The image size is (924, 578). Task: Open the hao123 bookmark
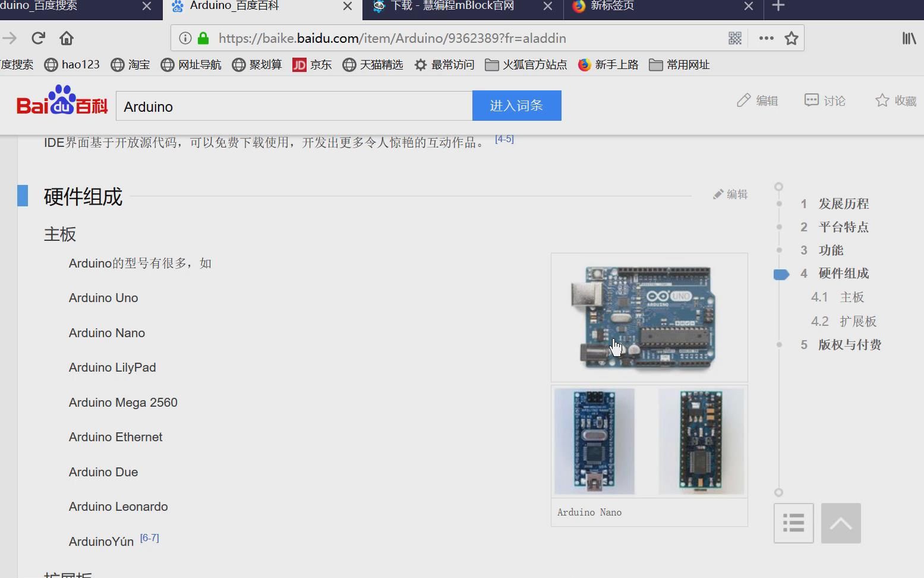click(72, 65)
